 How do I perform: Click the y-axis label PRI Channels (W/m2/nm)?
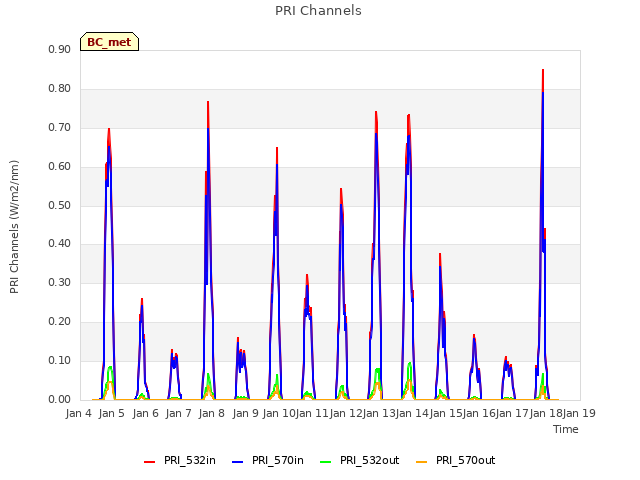point(14,227)
